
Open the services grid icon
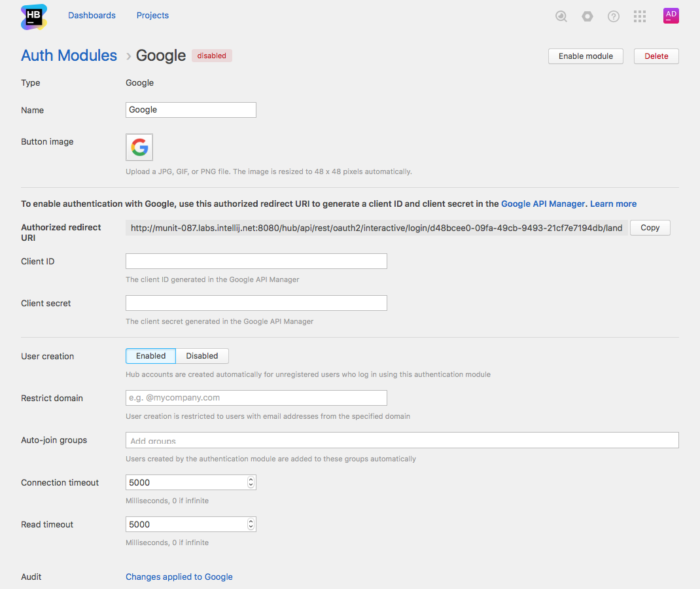pyautogui.click(x=640, y=16)
